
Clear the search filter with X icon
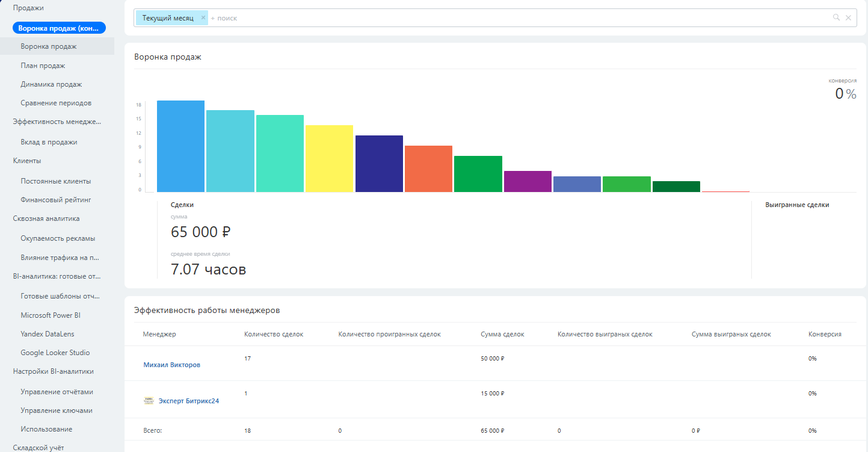[848, 18]
